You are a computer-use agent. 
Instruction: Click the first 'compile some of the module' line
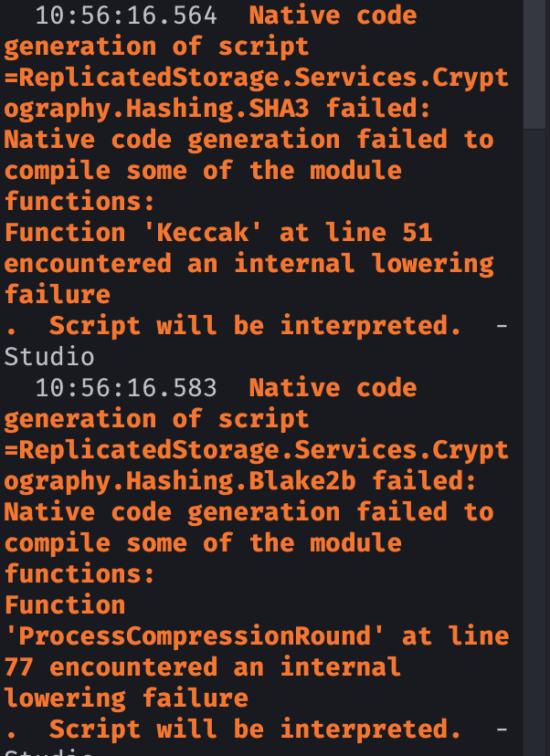tap(203, 171)
